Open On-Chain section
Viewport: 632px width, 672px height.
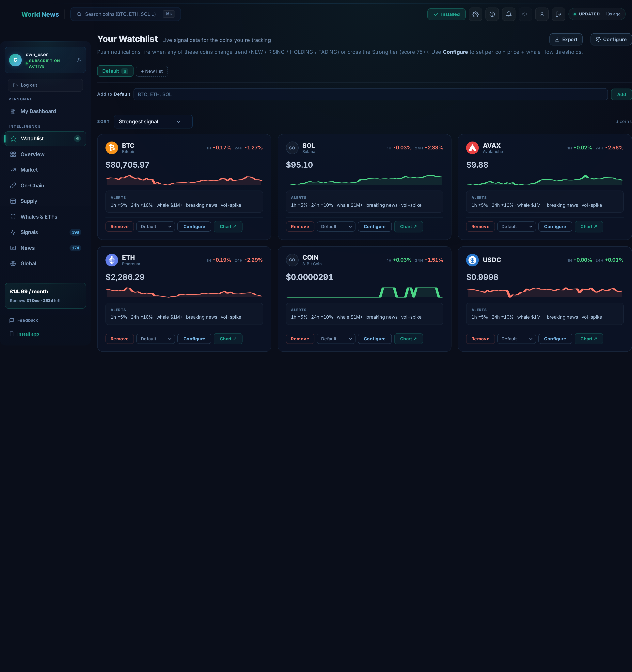click(45, 186)
